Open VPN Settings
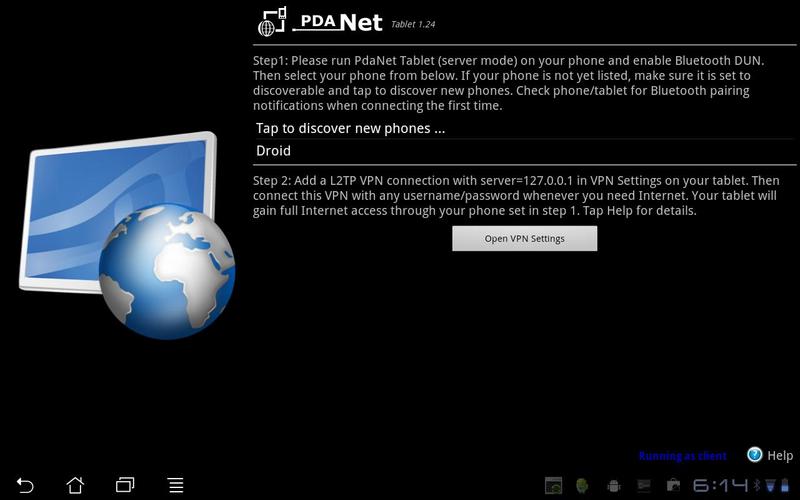 point(524,239)
